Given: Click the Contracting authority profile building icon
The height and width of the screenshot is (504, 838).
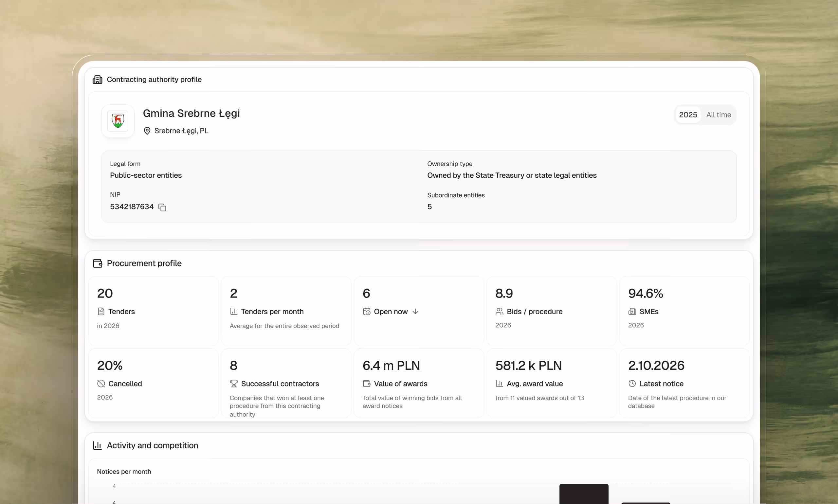Looking at the screenshot, I should (98, 80).
